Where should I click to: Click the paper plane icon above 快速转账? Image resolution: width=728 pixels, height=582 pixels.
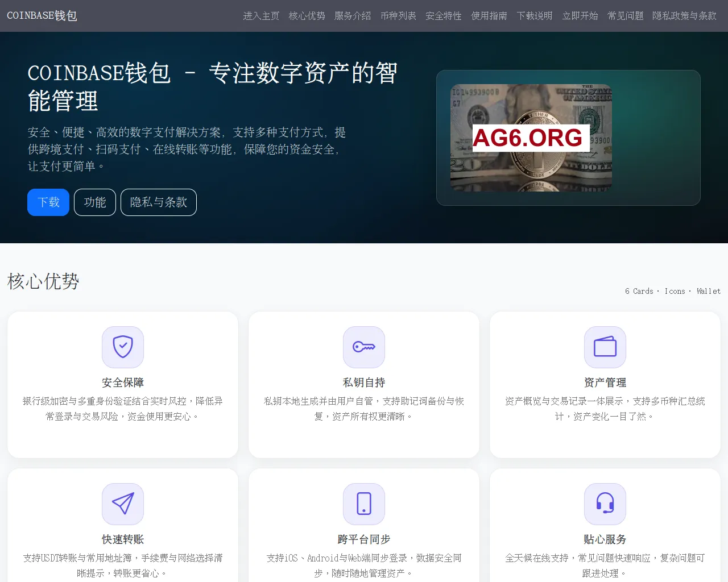pyautogui.click(x=123, y=504)
